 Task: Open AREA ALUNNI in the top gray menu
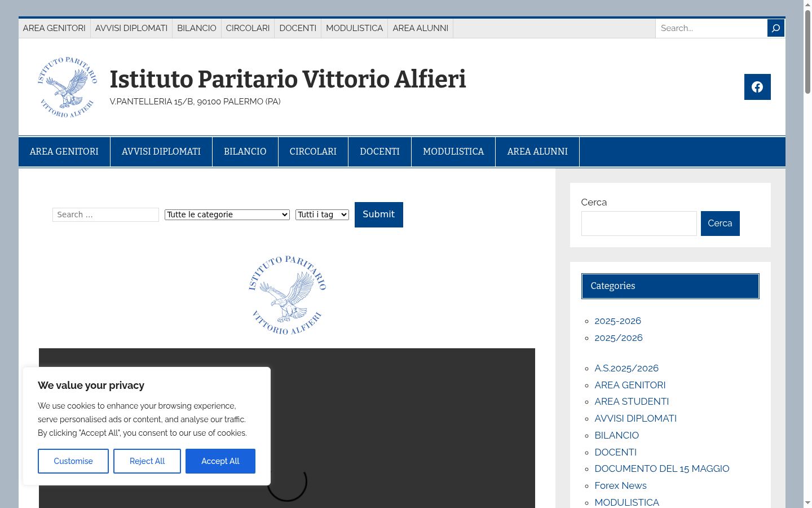click(421, 28)
